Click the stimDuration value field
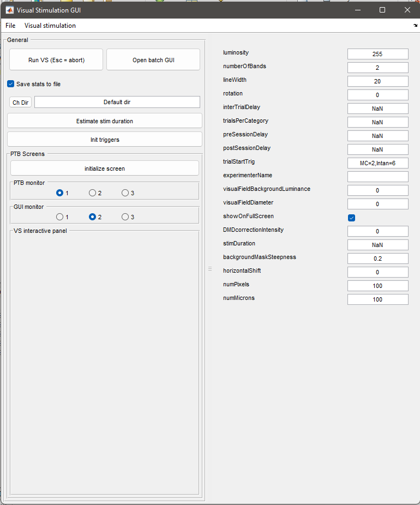 click(x=378, y=245)
